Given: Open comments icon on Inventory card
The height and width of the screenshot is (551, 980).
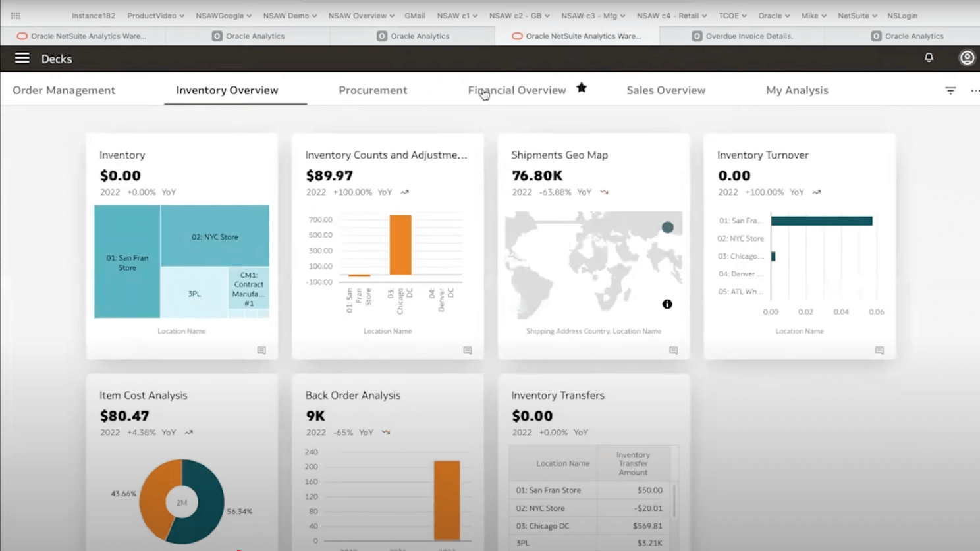Looking at the screenshot, I should point(261,350).
